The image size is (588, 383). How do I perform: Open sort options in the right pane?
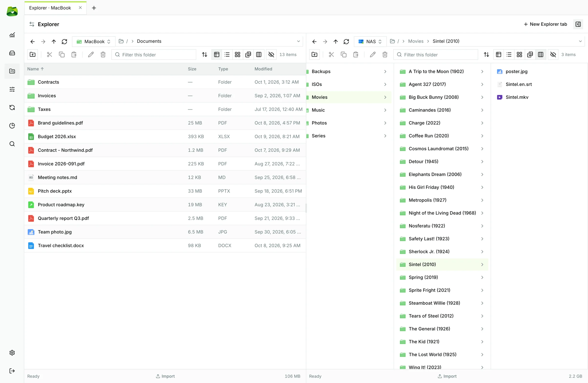pos(486,55)
